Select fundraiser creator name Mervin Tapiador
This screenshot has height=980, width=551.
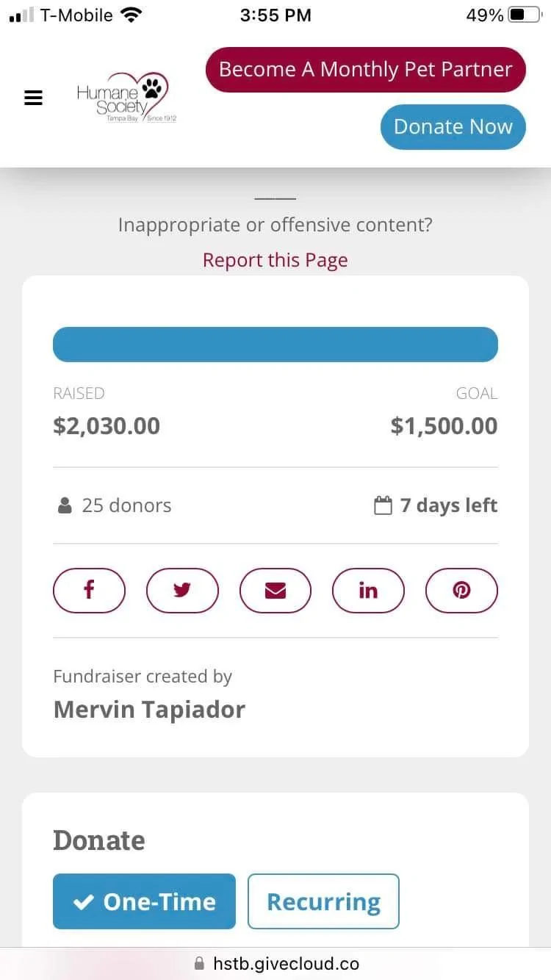pyautogui.click(x=149, y=710)
